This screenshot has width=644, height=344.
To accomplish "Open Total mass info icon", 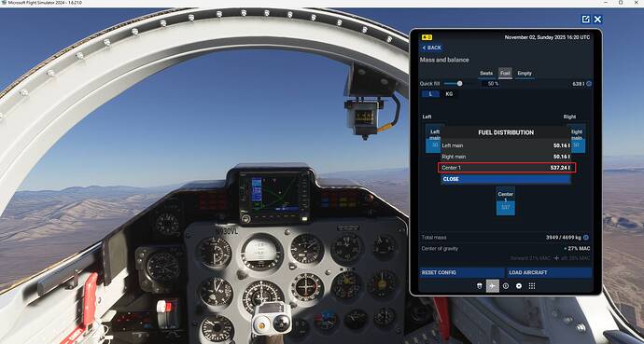I will 586,238.
